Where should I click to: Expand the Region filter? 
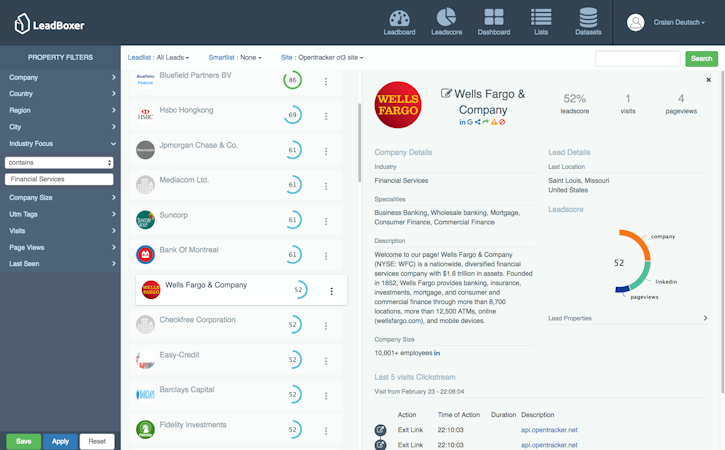click(x=60, y=110)
